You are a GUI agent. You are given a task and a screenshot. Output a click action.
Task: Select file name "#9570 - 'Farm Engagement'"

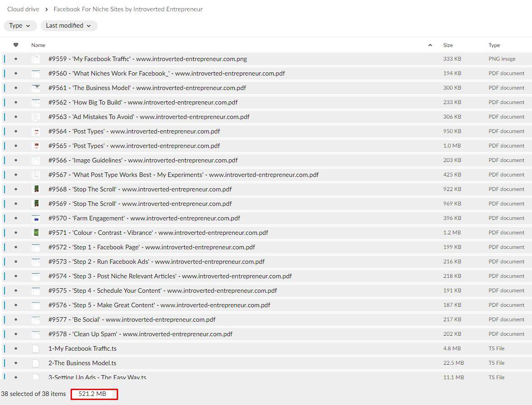point(144,218)
